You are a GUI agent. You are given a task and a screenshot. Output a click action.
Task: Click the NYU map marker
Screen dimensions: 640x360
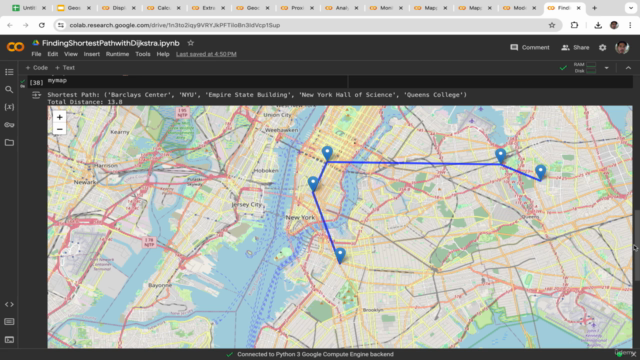pyautogui.click(x=313, y=184)
